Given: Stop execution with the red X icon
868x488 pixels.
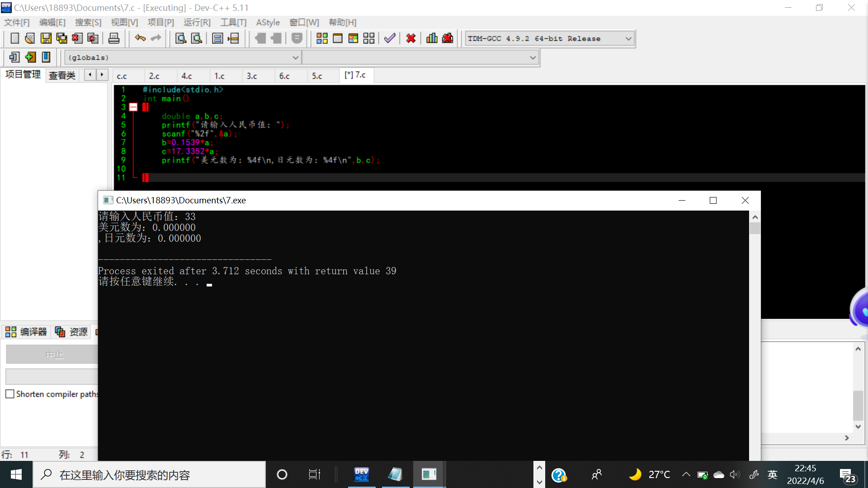Looking at the screenshot, I should coord(411,38).
